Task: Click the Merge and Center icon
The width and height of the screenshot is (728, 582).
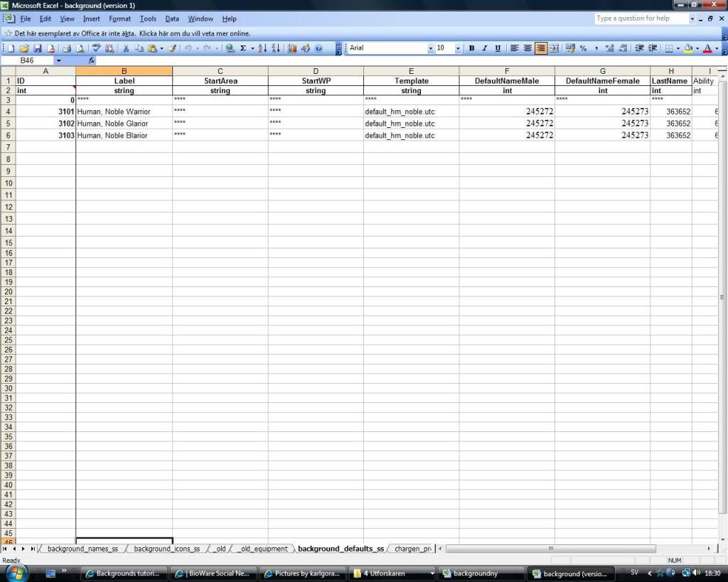Action: [x=554, y=48]
